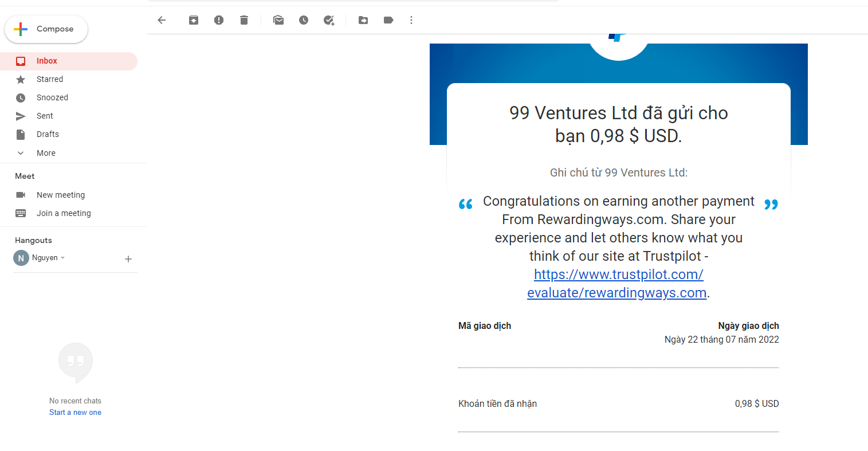Click the 'Ghi chú từ 99 Ventures Ltd:' text

[619, 172]
